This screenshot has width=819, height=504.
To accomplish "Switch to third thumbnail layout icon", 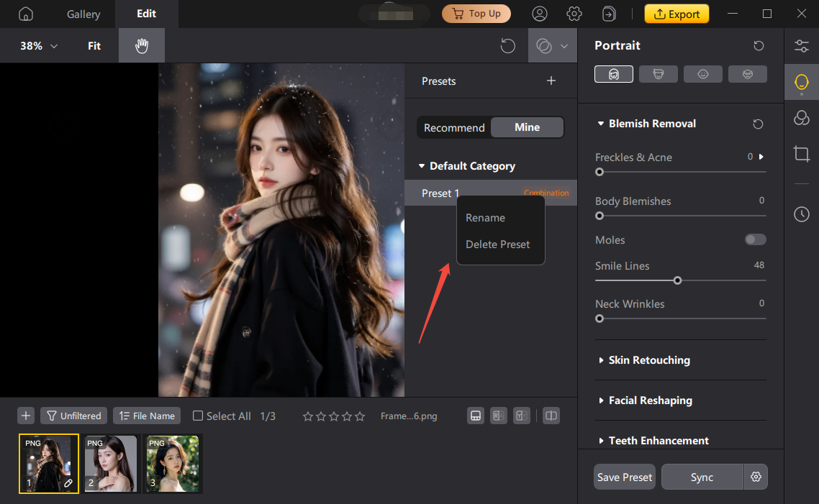I will point(521,416).
